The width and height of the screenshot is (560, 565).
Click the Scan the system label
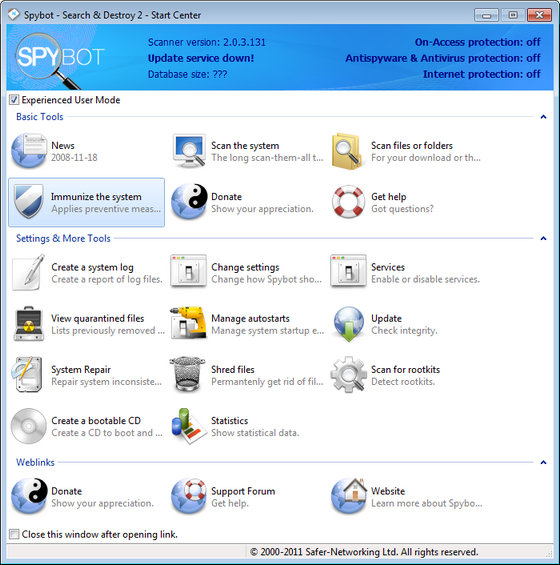245,146
